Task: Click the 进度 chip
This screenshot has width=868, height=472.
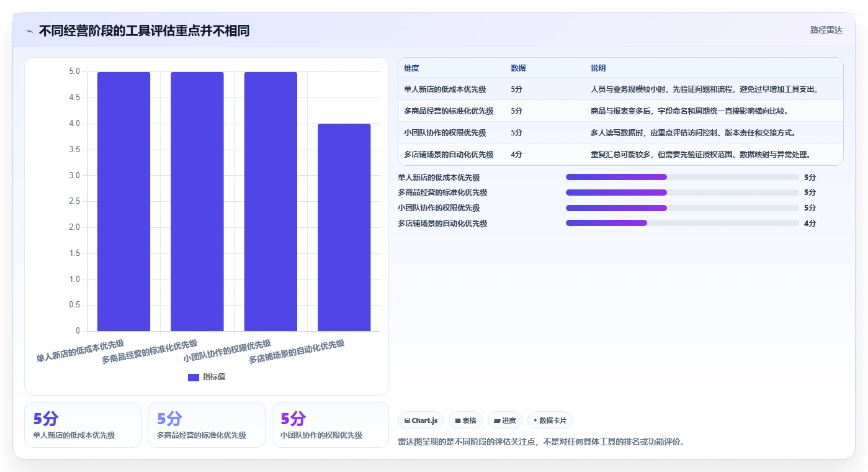Action: [505, 420]
